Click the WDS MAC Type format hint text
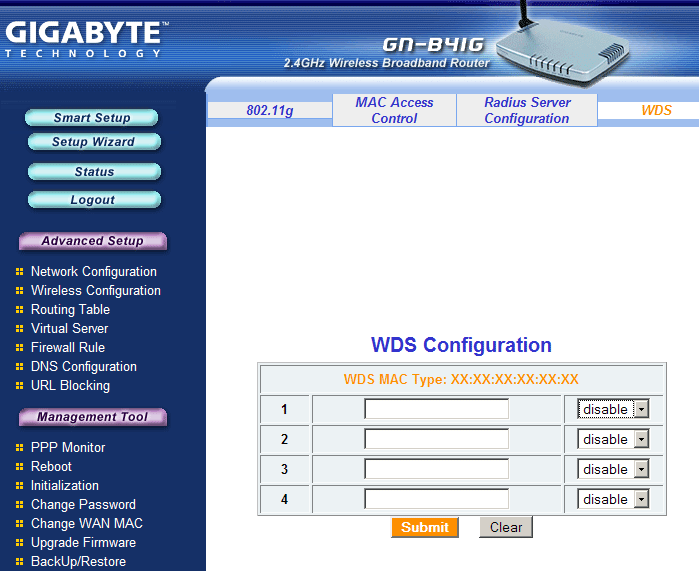Image resolution: width=699 pixels, height=571 pixels. click(461, 379)
